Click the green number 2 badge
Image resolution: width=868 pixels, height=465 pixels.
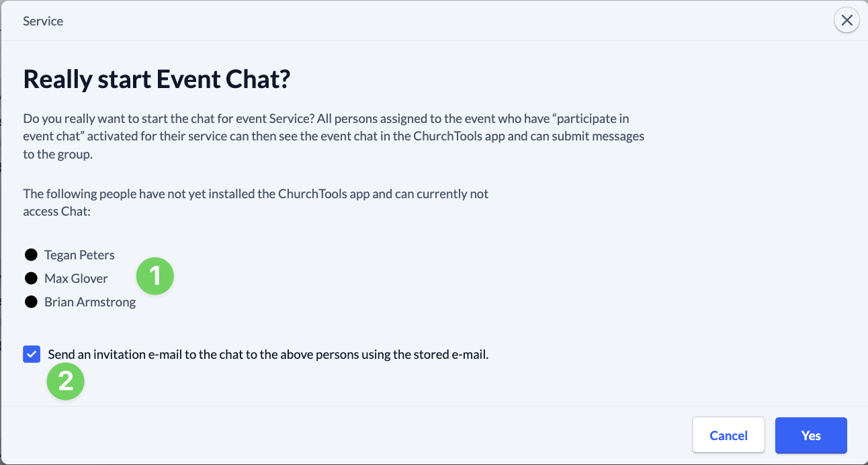[x=65, y=381]
